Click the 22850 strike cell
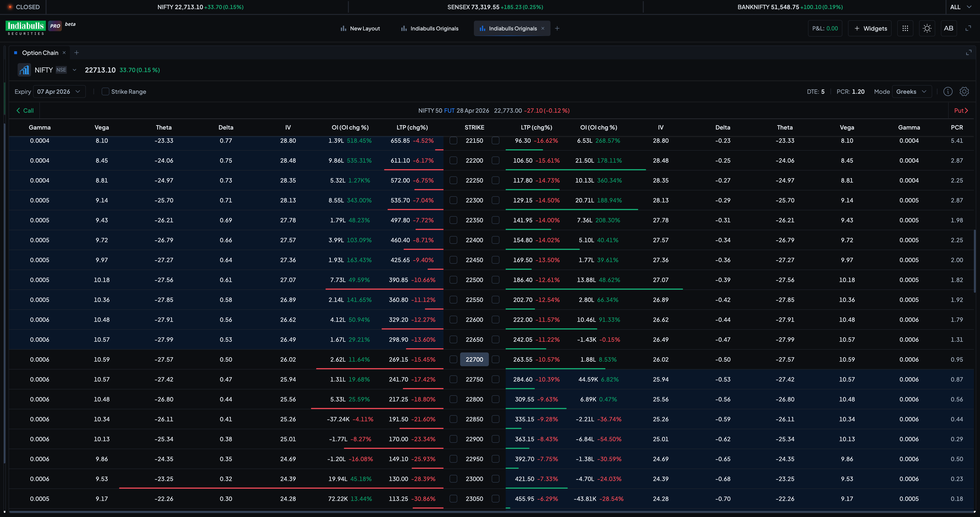980x517 pixels. pos(474,419)
